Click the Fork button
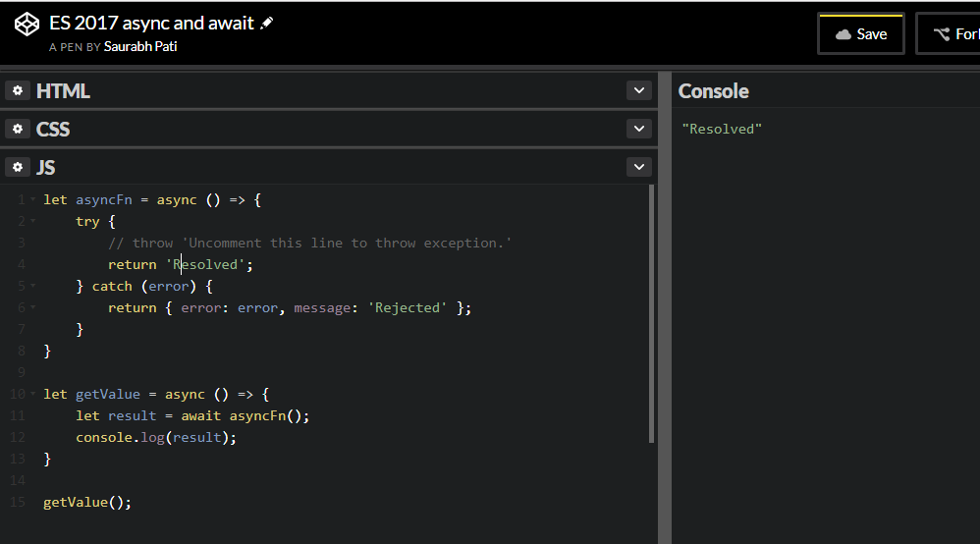Screen dimensions: 980x544 [x=951, y=34]
